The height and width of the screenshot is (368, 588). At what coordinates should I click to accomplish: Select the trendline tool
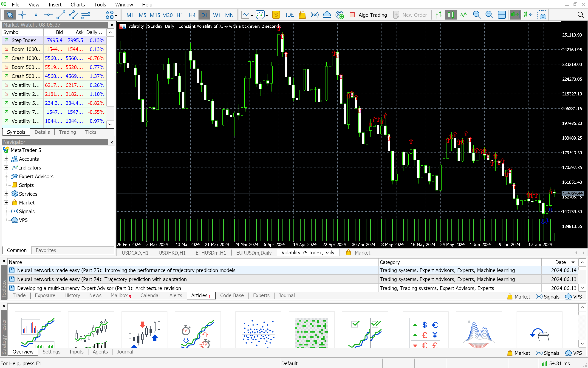(61, 15)
